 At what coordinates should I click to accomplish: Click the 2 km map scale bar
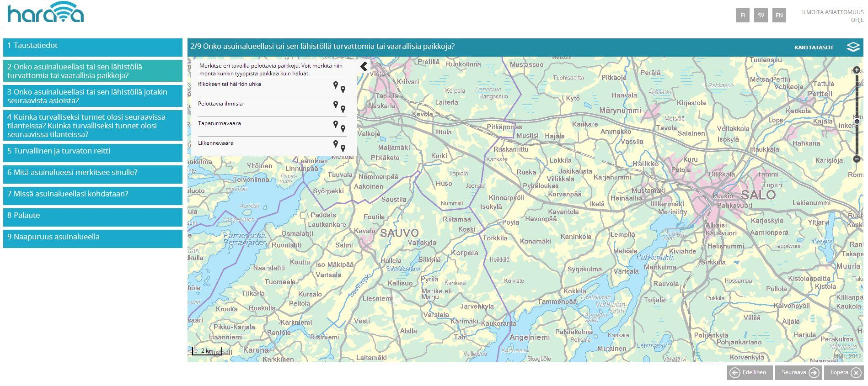[207, 351]
